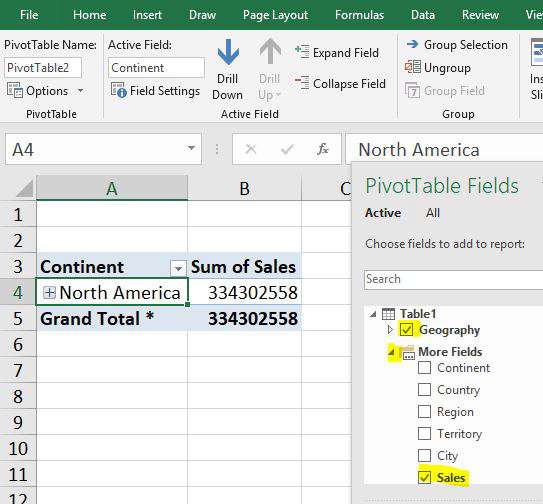The width and height of the screenshot is (543, 504).
Task: Click the formula bar cancel X icon
Action: point(251,149)
